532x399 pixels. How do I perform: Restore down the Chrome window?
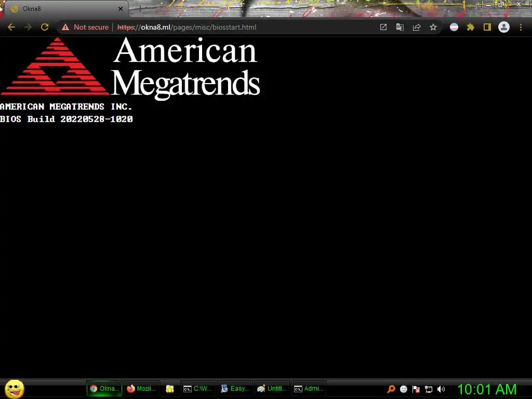click(x=501, y=5)
